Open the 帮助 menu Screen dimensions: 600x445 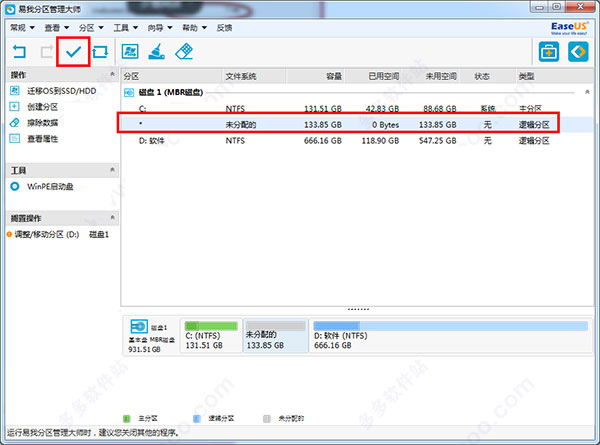194,28
